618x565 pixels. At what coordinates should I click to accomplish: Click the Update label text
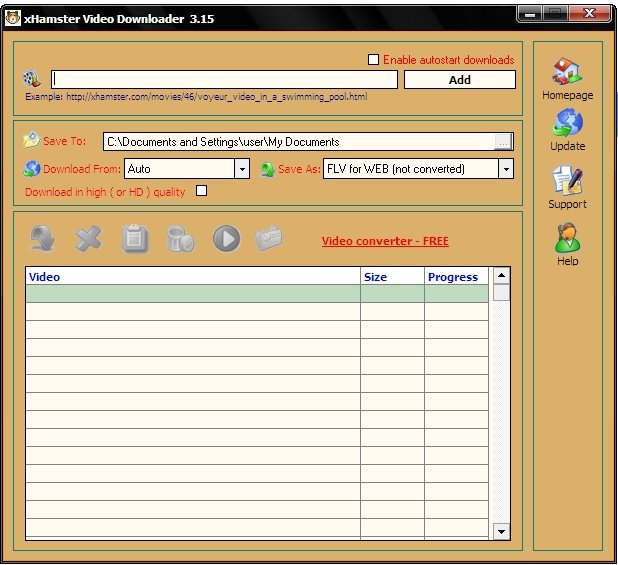coord(568,146)
